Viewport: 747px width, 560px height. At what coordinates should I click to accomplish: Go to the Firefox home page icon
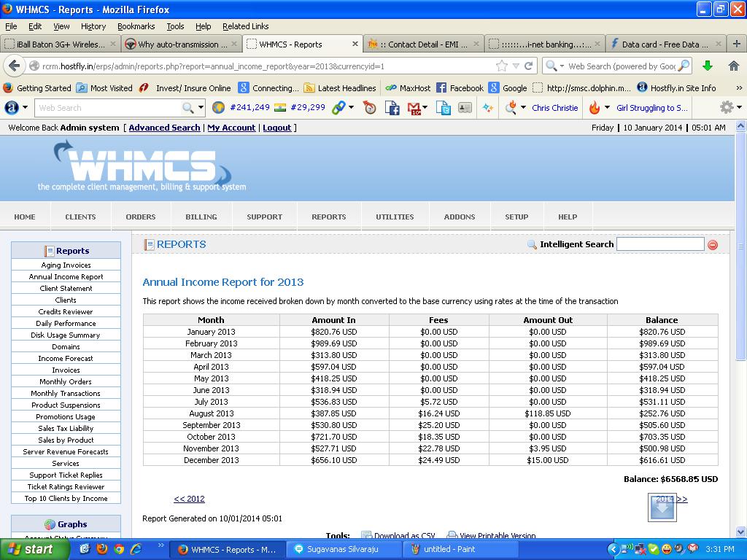[734, 66]
